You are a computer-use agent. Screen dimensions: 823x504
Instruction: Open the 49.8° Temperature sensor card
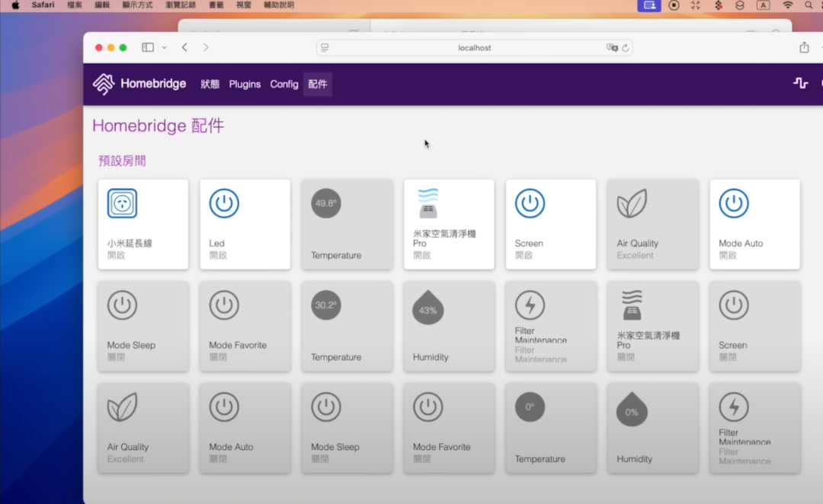347,225
